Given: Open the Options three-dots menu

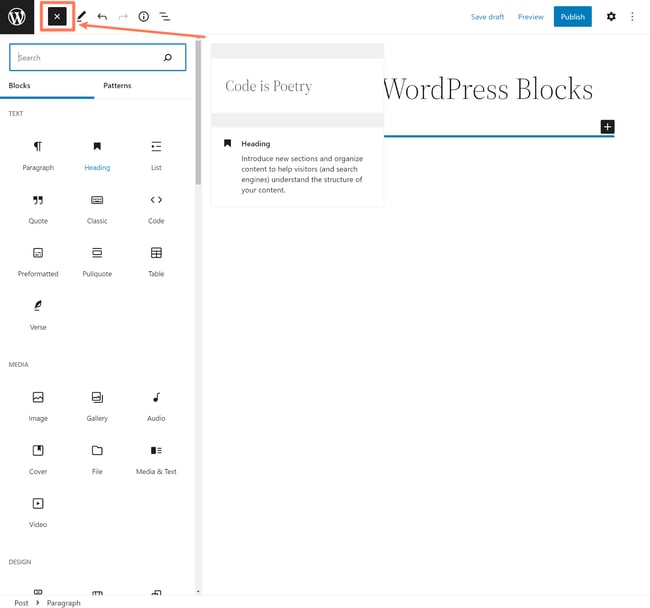Looking at the screenshot, I should pyautogui.click(x=632, y=17).
